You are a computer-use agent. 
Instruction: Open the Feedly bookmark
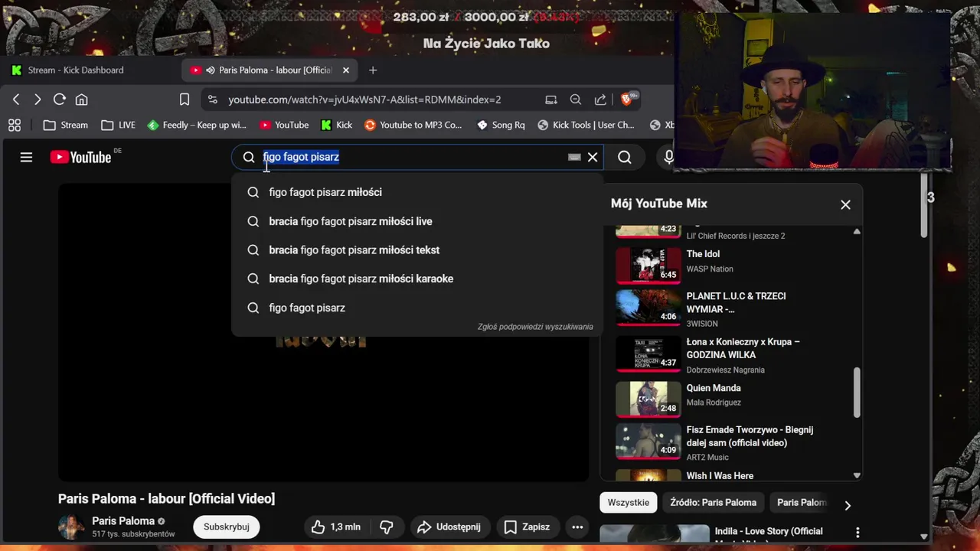tap(197, 125)
